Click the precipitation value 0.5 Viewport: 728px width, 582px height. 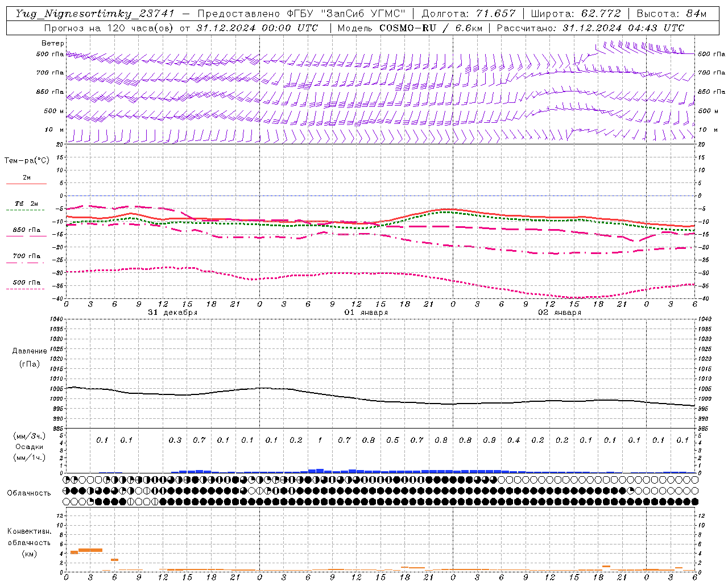392,440
